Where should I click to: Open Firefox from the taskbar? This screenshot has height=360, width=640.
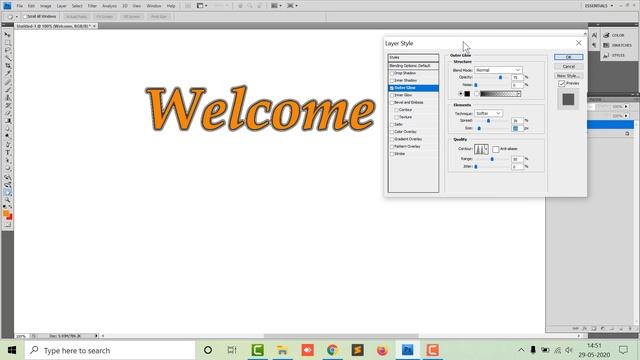382,350
